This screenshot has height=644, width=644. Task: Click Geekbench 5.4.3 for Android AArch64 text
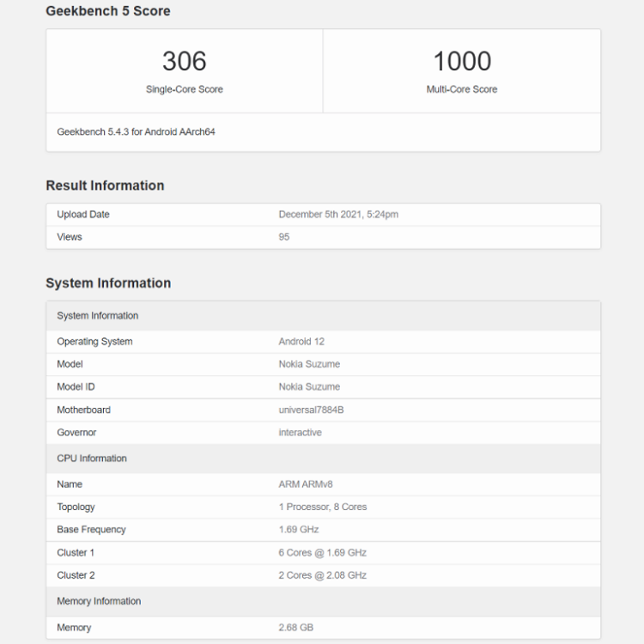tap(136, 132)
